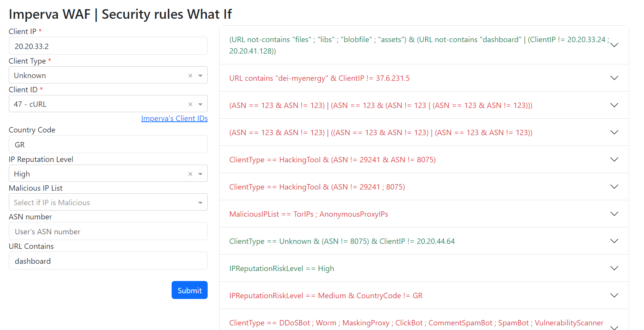Open the Client Type dropdown arrow
Viewport: 644px width, 330px height.
click(x=200, y=76)
